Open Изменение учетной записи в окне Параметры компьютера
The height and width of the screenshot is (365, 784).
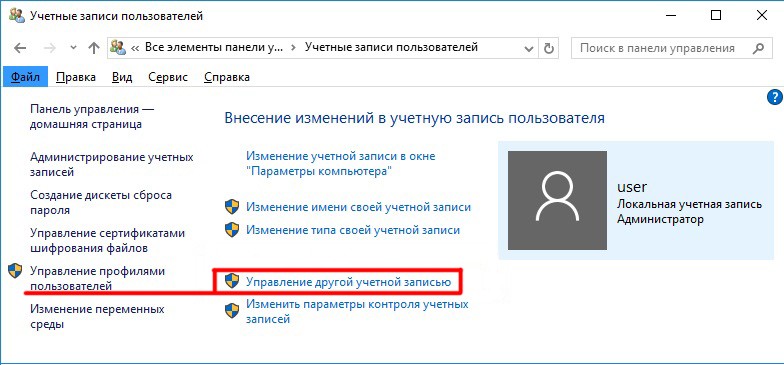click(x=340, y=164)
